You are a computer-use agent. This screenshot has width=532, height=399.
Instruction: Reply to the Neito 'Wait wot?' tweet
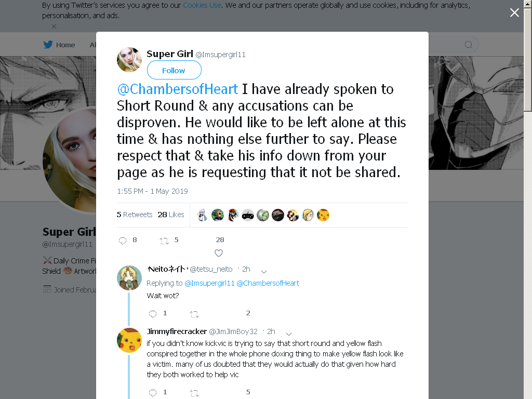pos(153,314)
